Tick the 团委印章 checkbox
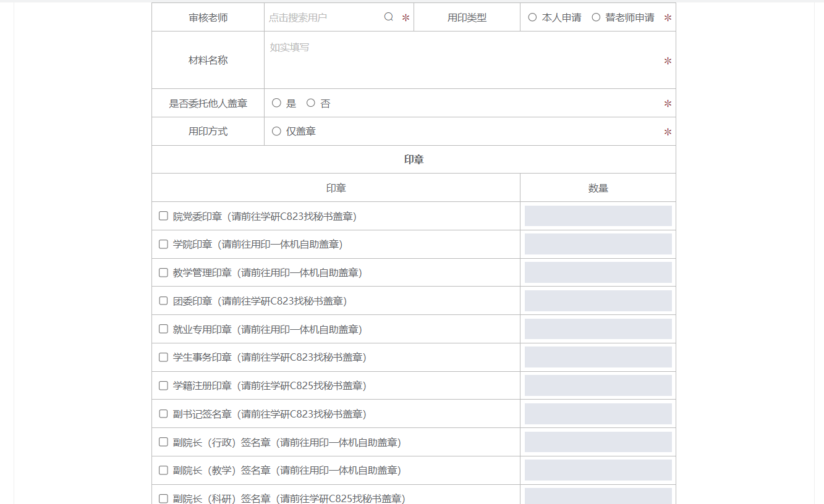The width and height of the screenshot is (824, 504). tap(163, 301)
